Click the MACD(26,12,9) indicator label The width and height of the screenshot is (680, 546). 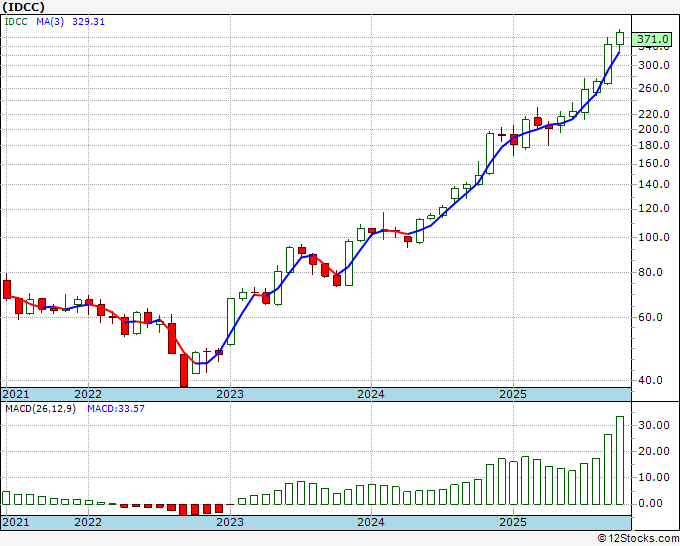click(40, 409)
